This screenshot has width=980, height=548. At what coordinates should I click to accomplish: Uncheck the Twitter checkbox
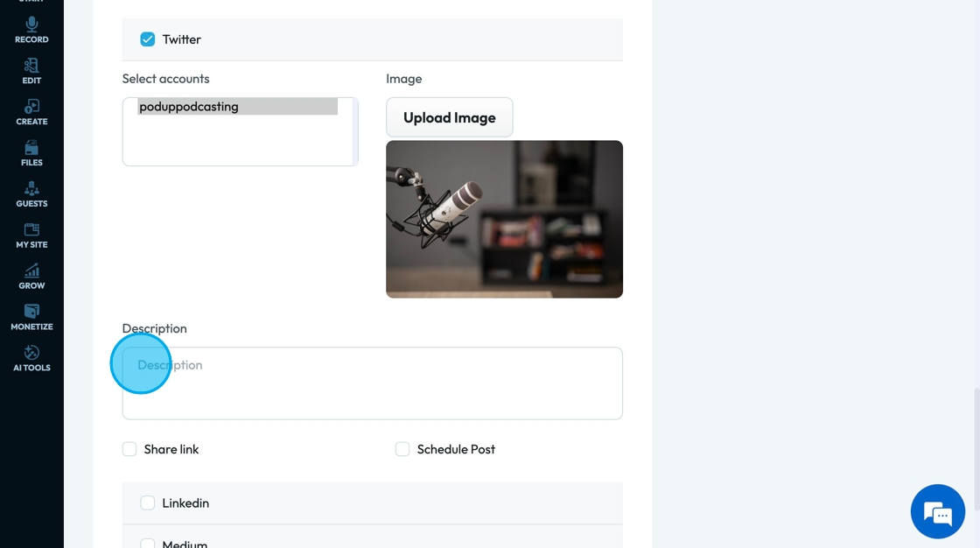[x=148, y=39]
